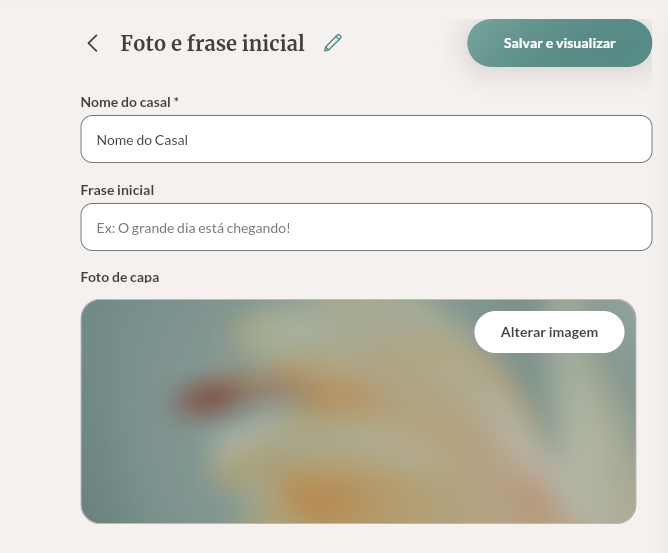
Task: Click the red blurred spot in cover photo
Action: [212, 388]
